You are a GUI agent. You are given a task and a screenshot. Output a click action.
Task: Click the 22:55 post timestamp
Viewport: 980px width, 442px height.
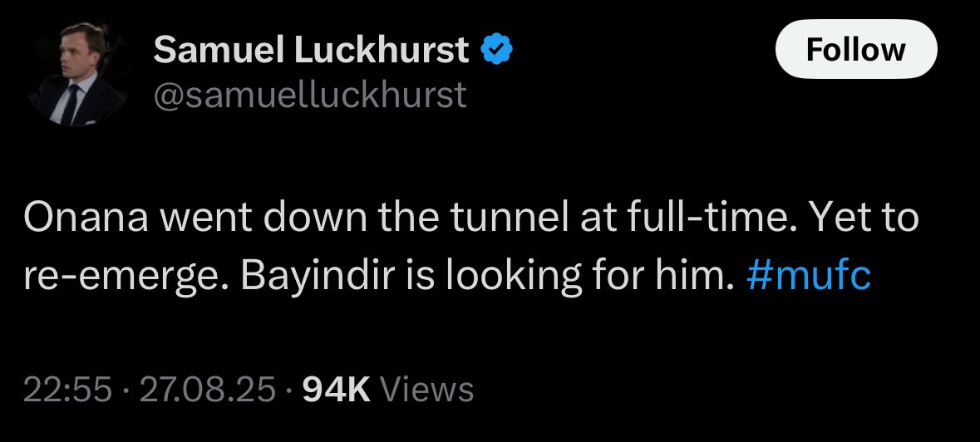pos(68,390)
